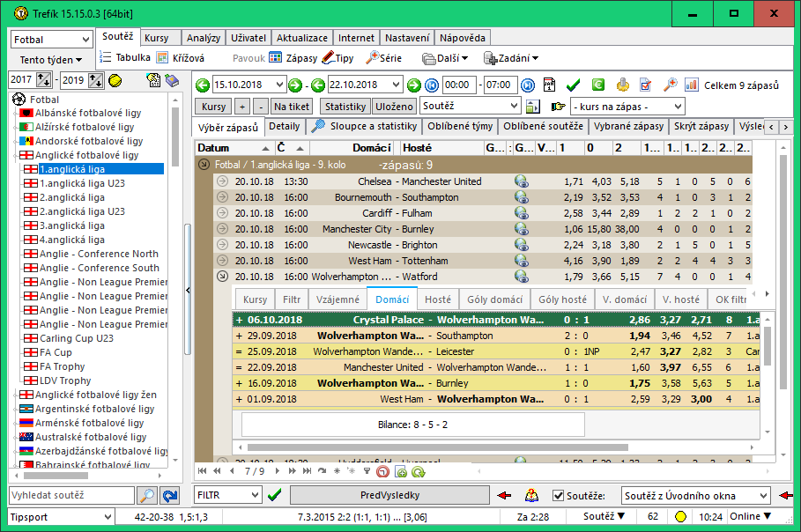
Task: Click the magnifier zoom icon beside bar chart
Action: [x=670, y=85]
